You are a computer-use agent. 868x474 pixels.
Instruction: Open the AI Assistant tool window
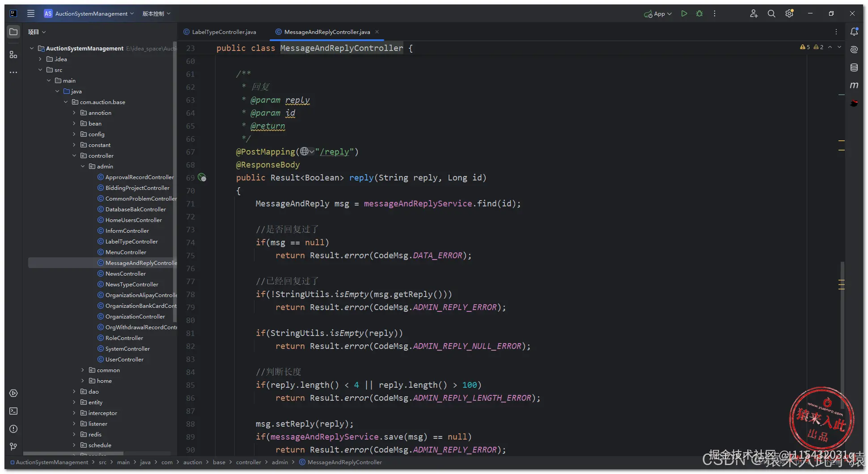pos(854,50)
